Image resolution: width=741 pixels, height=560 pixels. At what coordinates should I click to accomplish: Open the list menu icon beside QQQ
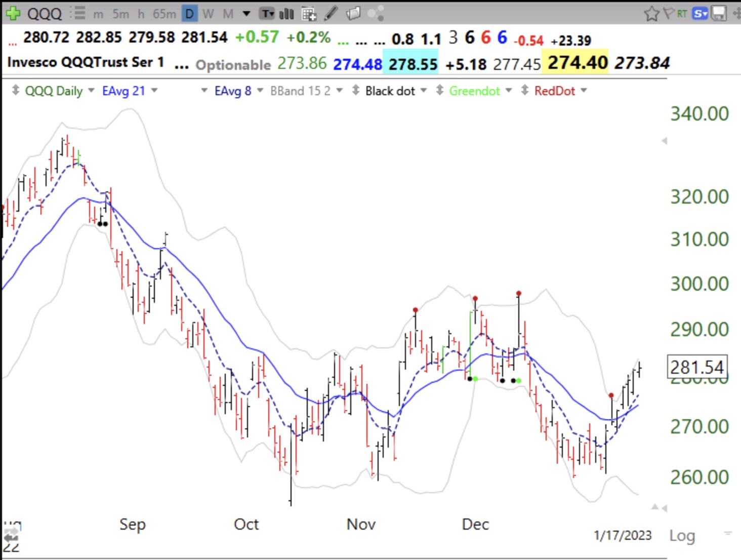(x=77, y=13)
